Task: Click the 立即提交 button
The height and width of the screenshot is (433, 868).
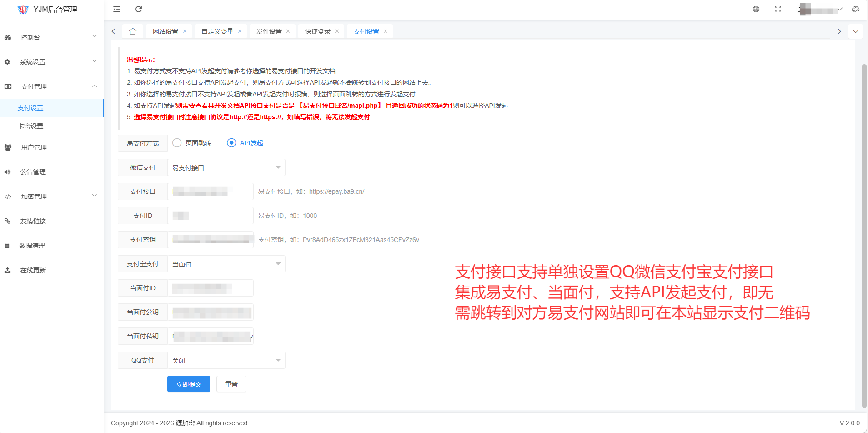Action: [188, 384]
